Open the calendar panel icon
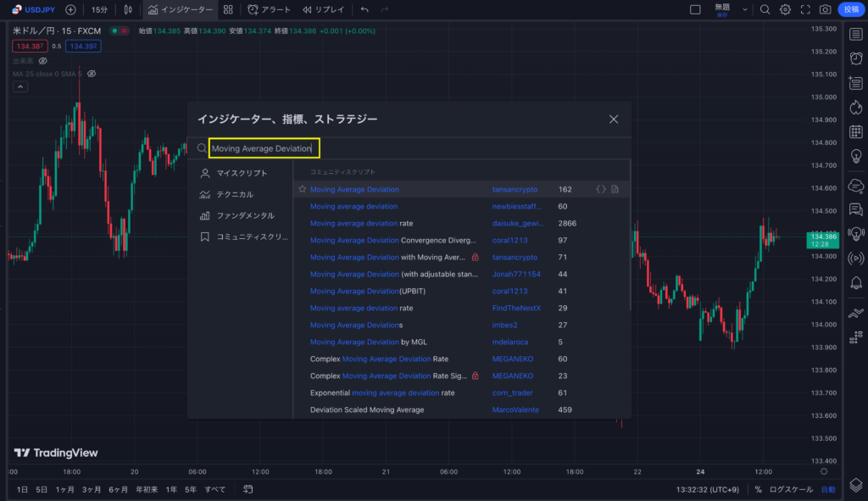 [x=856, y=131]
